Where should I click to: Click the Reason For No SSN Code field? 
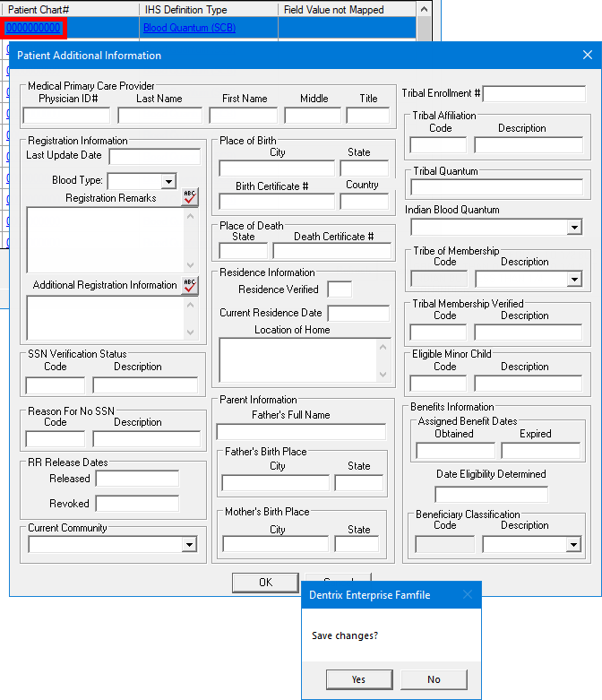56,439
